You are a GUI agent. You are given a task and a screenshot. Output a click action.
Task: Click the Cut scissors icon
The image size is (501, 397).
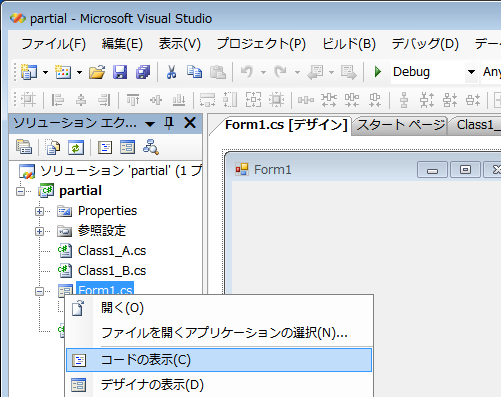coord(171,72)
